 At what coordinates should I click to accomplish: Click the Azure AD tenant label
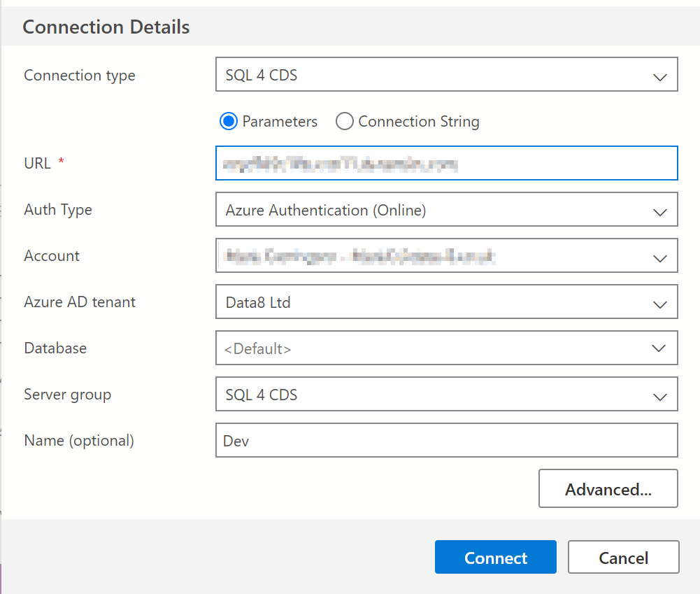80,302
